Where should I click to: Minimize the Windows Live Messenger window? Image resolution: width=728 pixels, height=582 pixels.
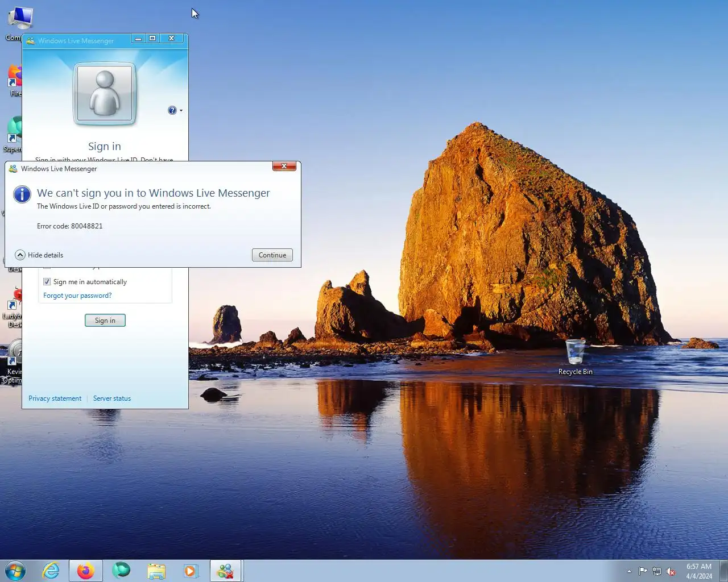[138, 39]
